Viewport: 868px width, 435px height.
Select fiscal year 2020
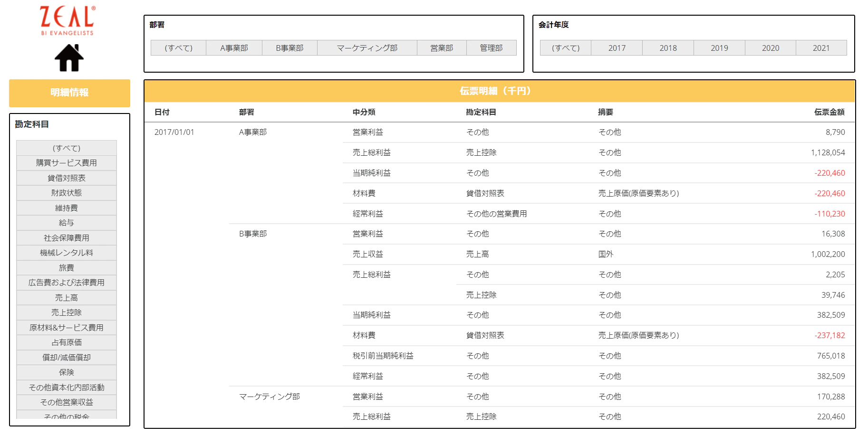point(771,48)
